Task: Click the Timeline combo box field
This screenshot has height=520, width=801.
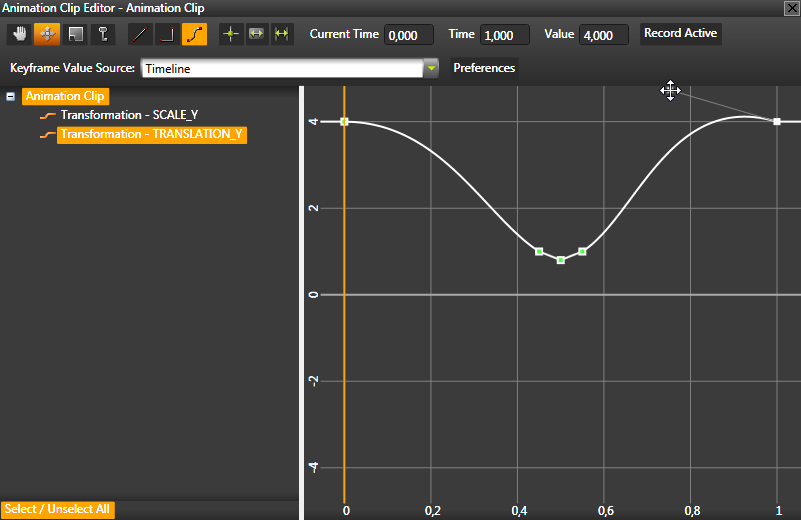Action: 280,69
